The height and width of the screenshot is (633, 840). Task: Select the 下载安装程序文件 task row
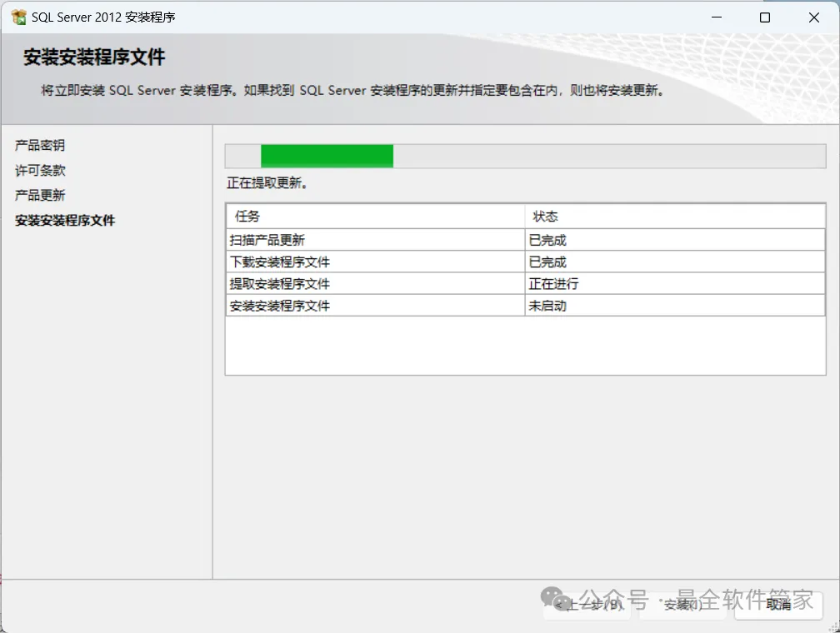pos(525,262)
